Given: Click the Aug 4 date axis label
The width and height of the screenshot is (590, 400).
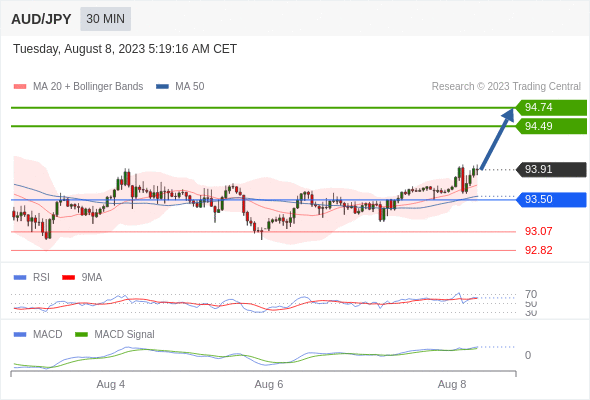Looking at the screenshot, I should (111, 385).
